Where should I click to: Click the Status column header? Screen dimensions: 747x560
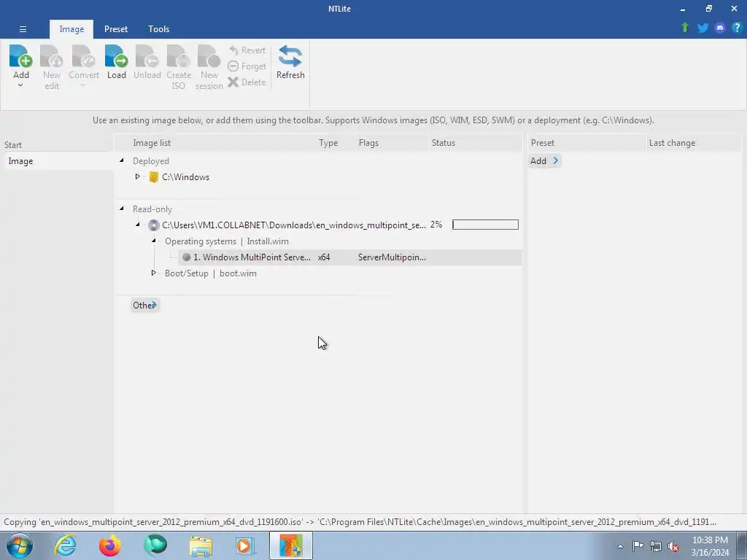point(443,143)
